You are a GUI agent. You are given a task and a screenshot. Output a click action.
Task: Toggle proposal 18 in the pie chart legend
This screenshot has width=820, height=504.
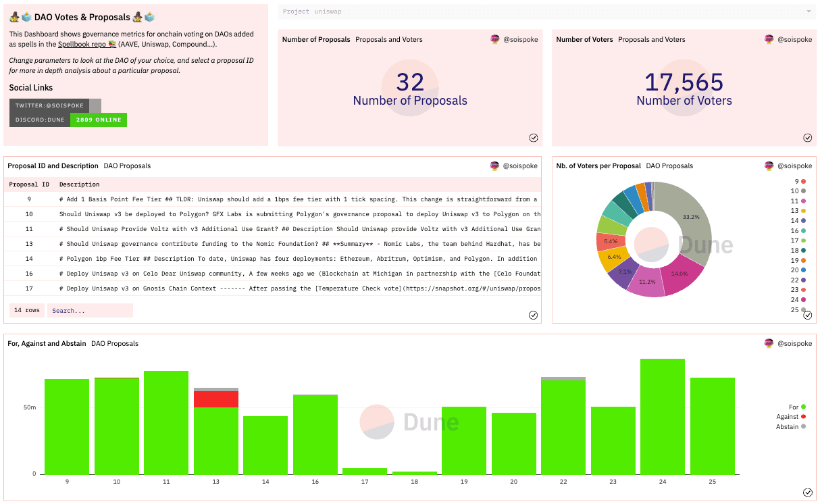(x=798, y=250)
